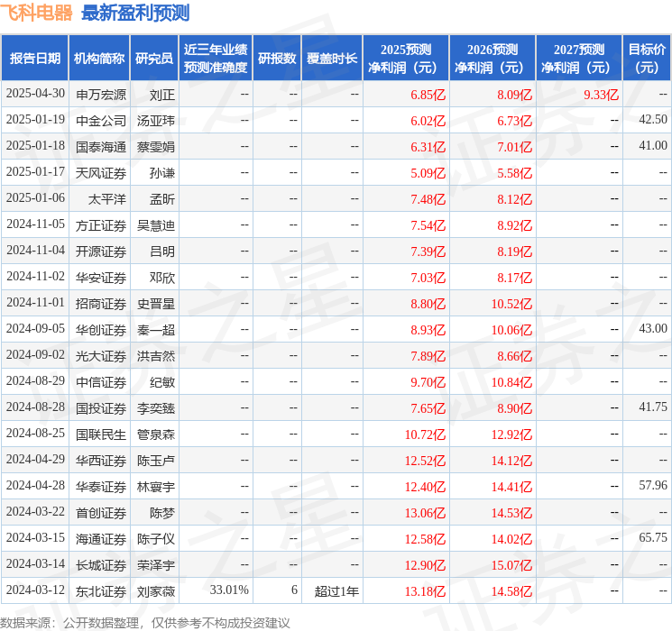Viewport: 672px width, 631px height.
Task: Click the 2025-01-19 report date cell
Action: [35, 120]
